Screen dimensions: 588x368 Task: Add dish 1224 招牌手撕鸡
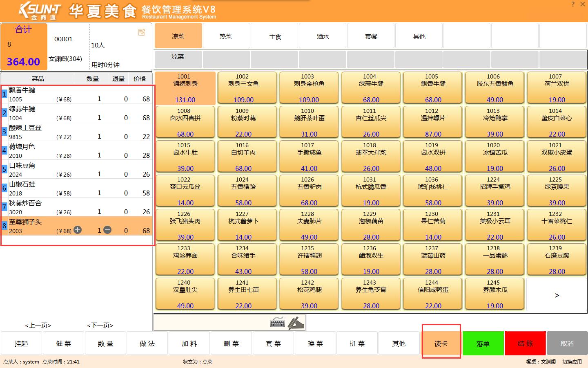pyautogui.click(x=494, y=191)
